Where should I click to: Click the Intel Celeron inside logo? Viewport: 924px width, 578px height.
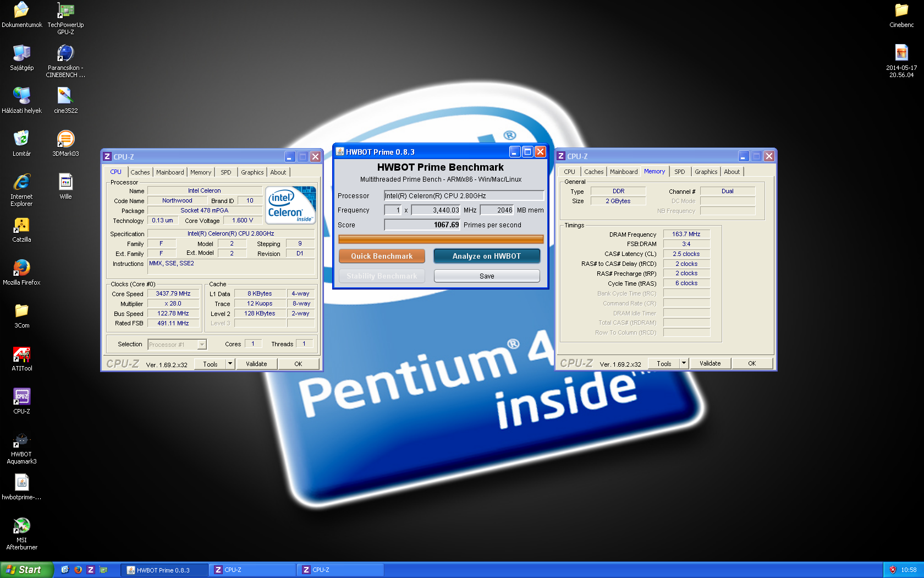pos(291,204)
